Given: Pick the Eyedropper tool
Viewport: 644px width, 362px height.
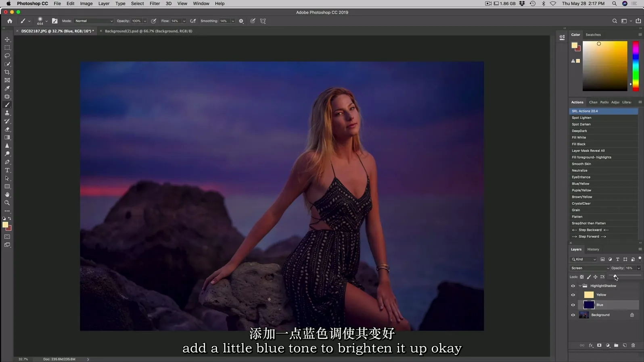Looking at the screenshot, I should [7, 88].
